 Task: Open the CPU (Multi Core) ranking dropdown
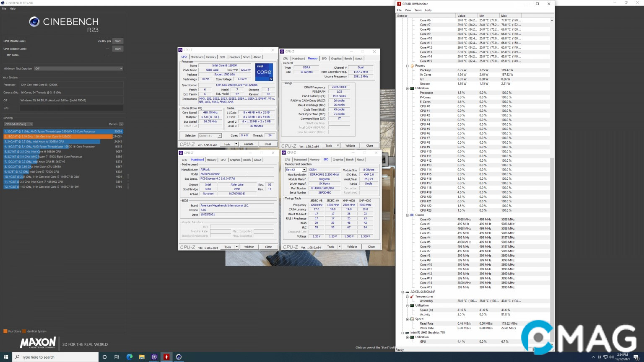[x=18, y=124]
